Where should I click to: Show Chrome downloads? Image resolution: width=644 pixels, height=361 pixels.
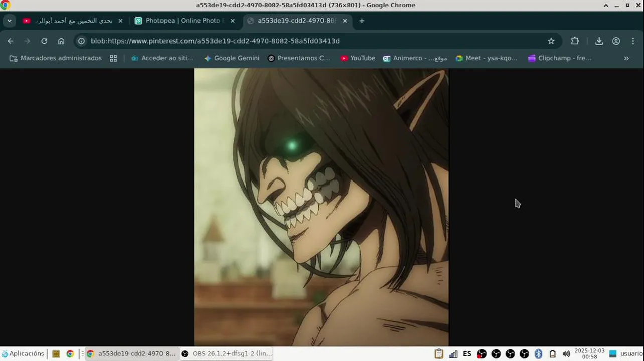(599, 41)
